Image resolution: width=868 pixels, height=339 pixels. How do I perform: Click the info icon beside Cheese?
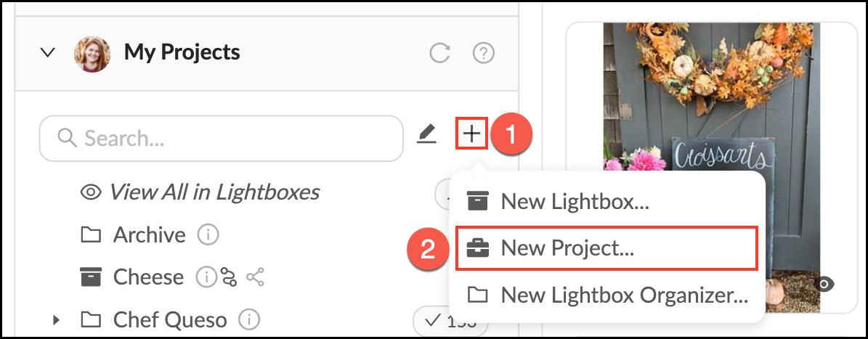coord(207,277)
